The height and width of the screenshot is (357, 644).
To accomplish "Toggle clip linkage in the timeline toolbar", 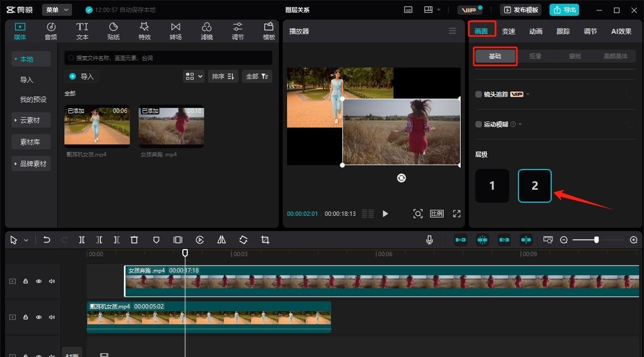I will (504, 240).
